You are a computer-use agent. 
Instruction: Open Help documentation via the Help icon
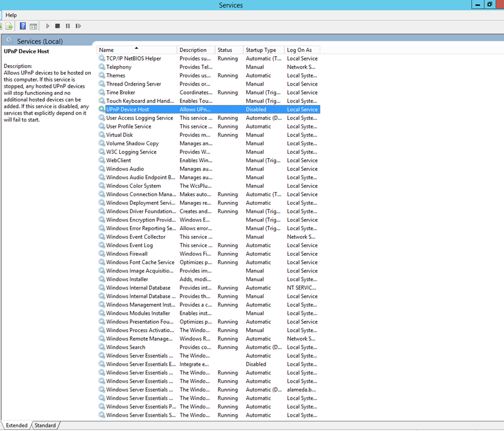[x=22, y=26]
